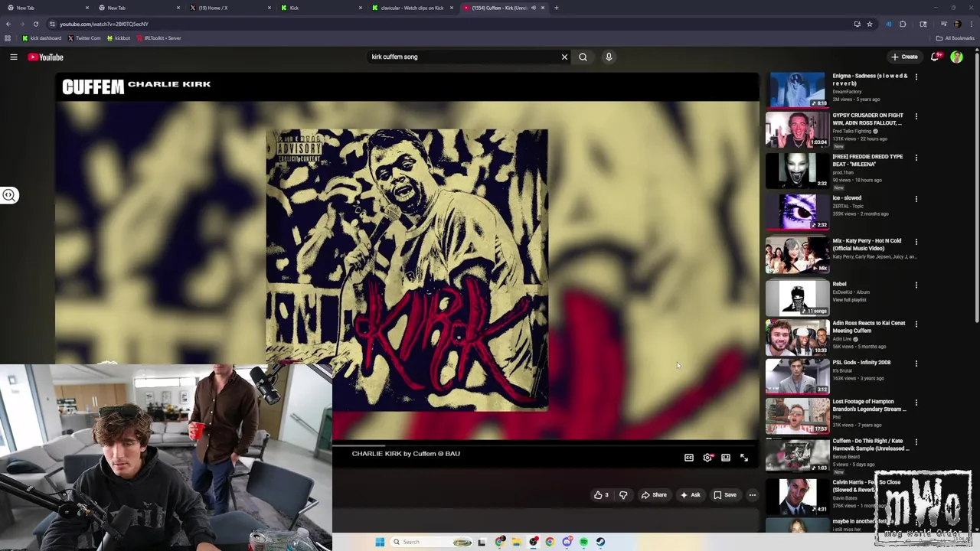The width and height of the screenshot is (980, 551).
Task: Reload the page
Action: 35,24
